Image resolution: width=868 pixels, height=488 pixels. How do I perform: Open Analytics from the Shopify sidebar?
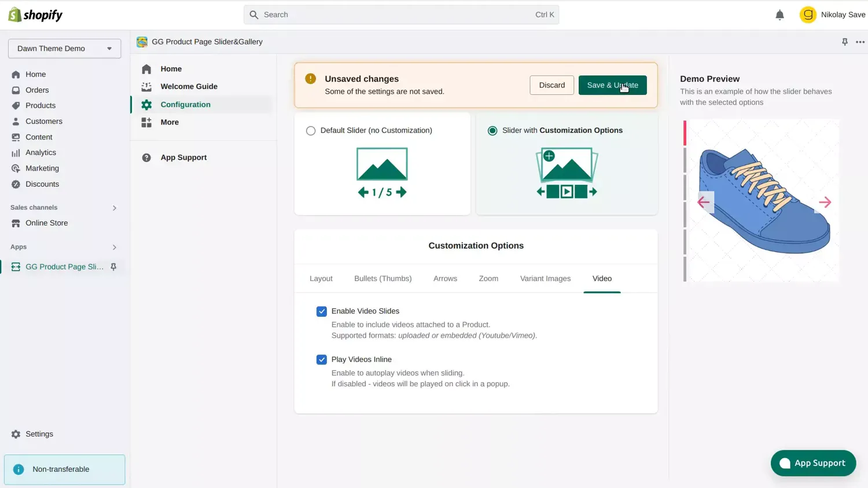click(41, 152)
